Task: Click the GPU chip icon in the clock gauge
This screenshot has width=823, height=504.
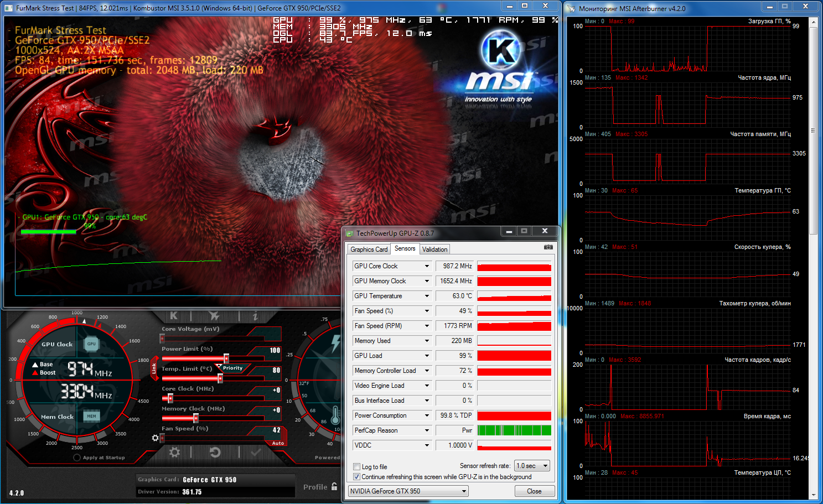Action: (x=91, y=344)
